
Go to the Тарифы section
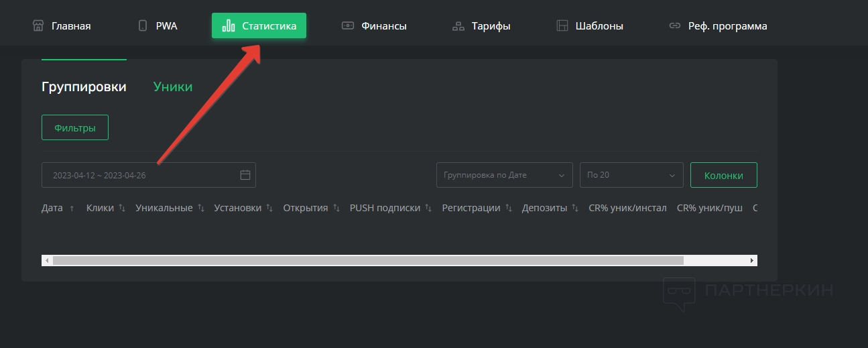481,26
